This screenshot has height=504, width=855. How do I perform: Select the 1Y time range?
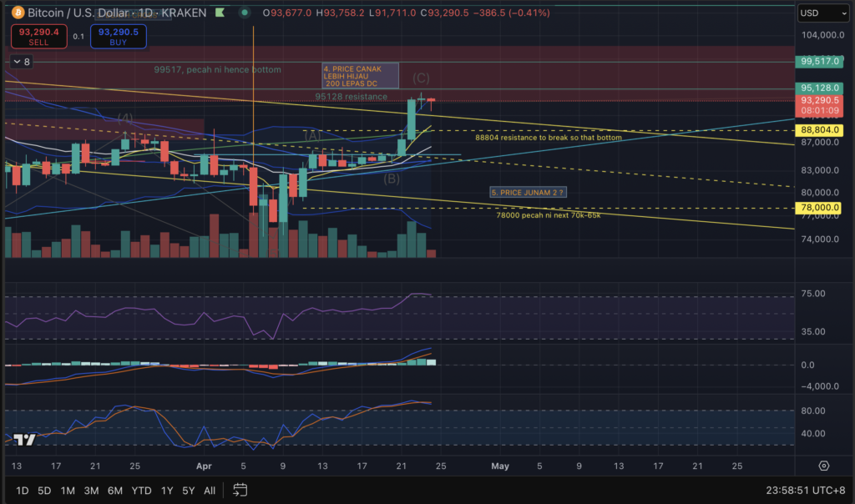coord(167,491)
